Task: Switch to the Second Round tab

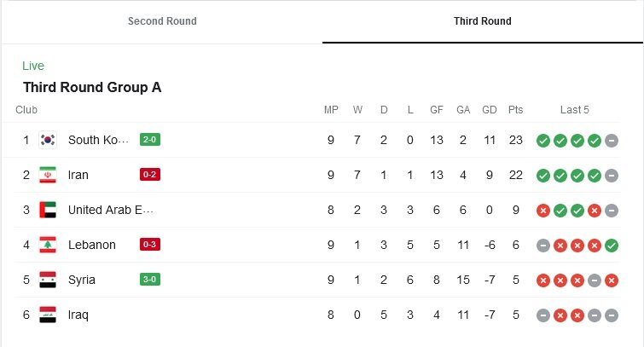Action: (x=162, y=21)
